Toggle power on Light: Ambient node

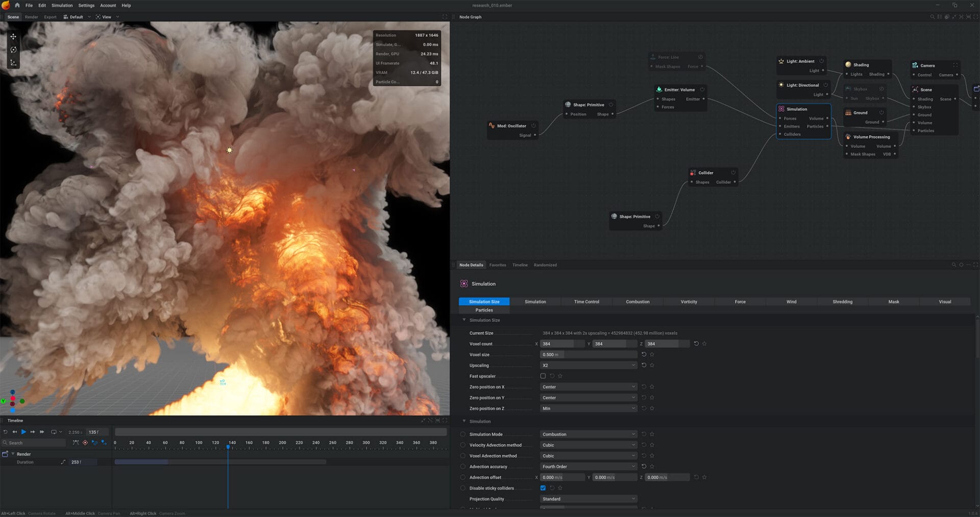point(821,61)
